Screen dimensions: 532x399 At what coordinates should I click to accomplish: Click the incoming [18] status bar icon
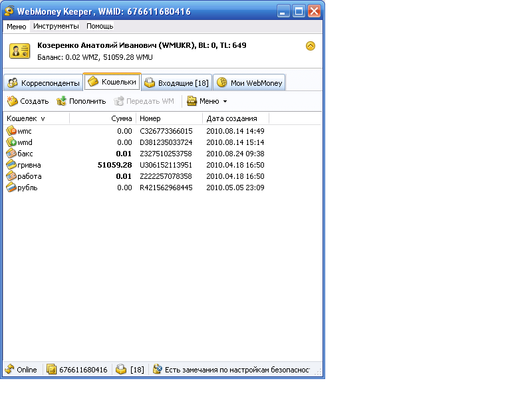click(x=121, y=370)
